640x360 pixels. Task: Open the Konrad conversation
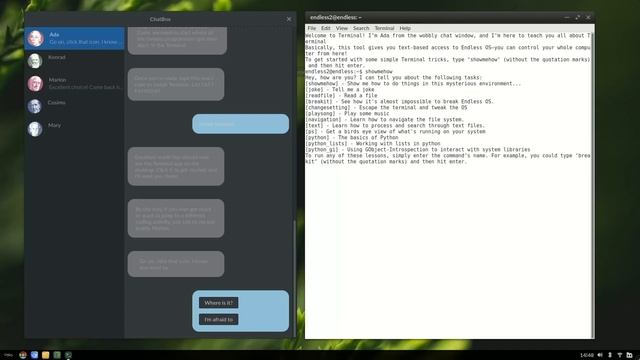point(74,61)
